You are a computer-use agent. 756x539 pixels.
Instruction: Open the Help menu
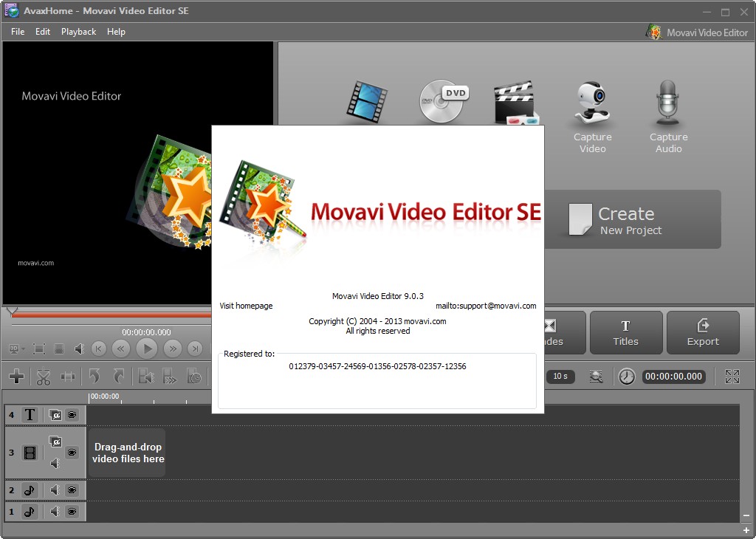tap(116, 32)
